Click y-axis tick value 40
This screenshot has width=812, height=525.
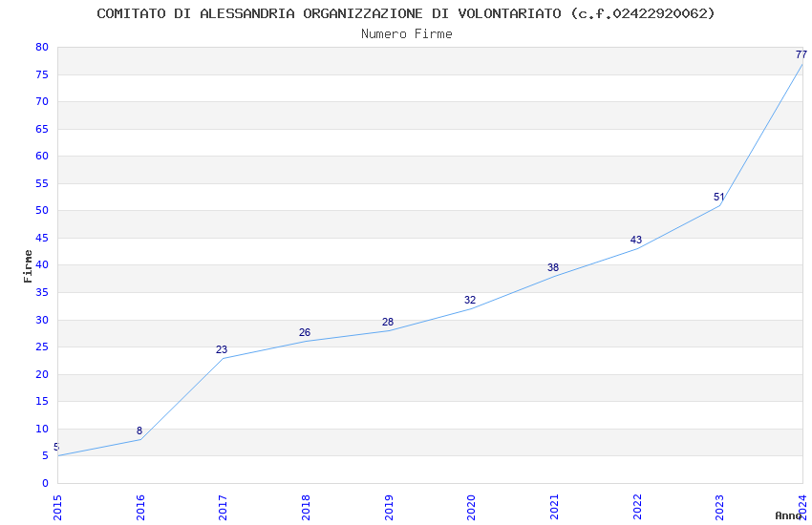pos(42,264)
